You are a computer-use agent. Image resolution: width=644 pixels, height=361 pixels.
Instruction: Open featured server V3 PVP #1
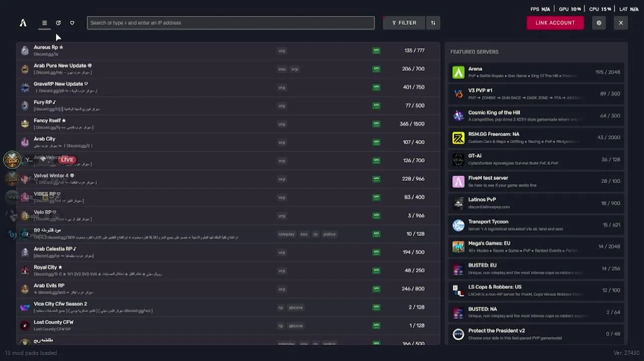click(536, 94)
